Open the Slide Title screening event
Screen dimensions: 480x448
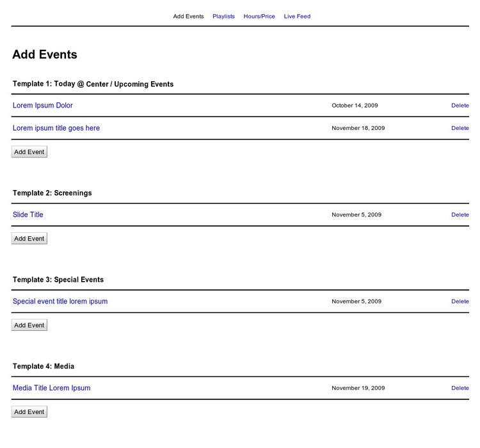[28, 215]
